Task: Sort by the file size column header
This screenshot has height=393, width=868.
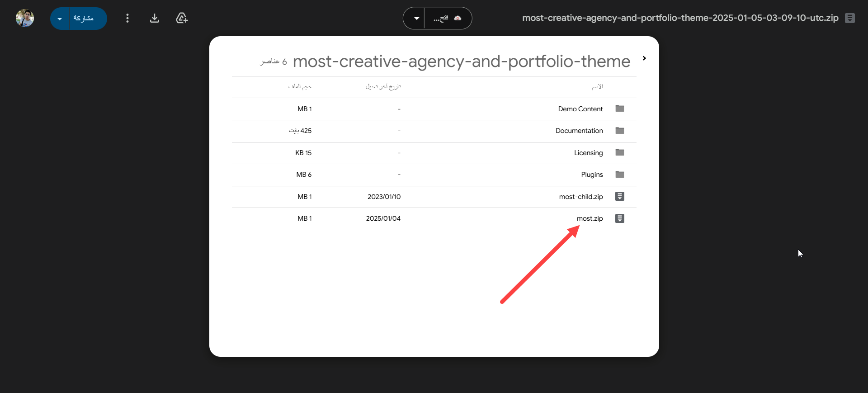Action: point(300,87)
